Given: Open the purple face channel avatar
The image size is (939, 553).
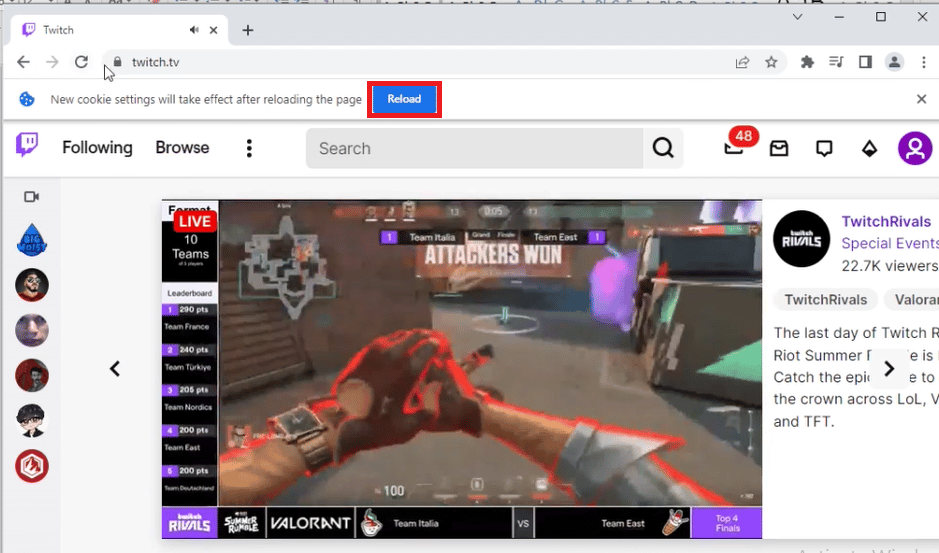Looking at the screenshot, I should 32,330.
